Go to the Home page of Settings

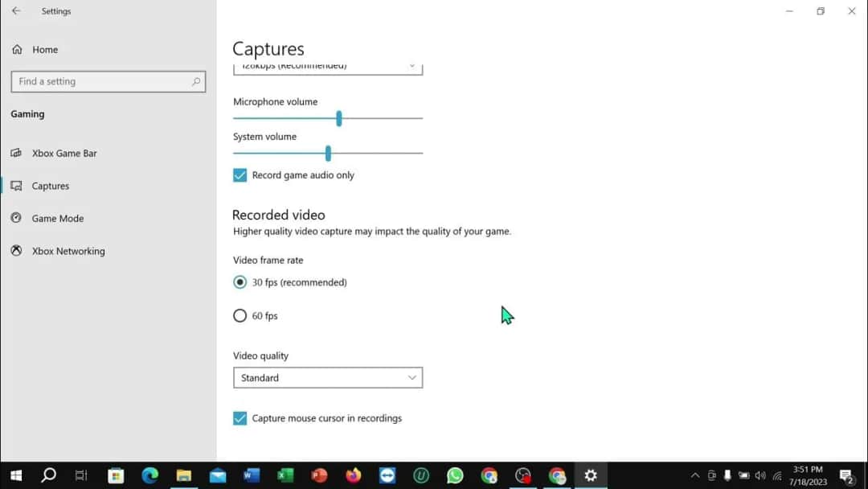[x=44, y=49]
